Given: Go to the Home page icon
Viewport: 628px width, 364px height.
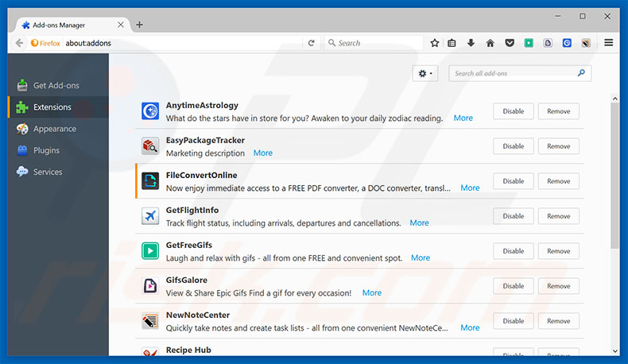Looking at the screenshot, I should coord(490,43).
